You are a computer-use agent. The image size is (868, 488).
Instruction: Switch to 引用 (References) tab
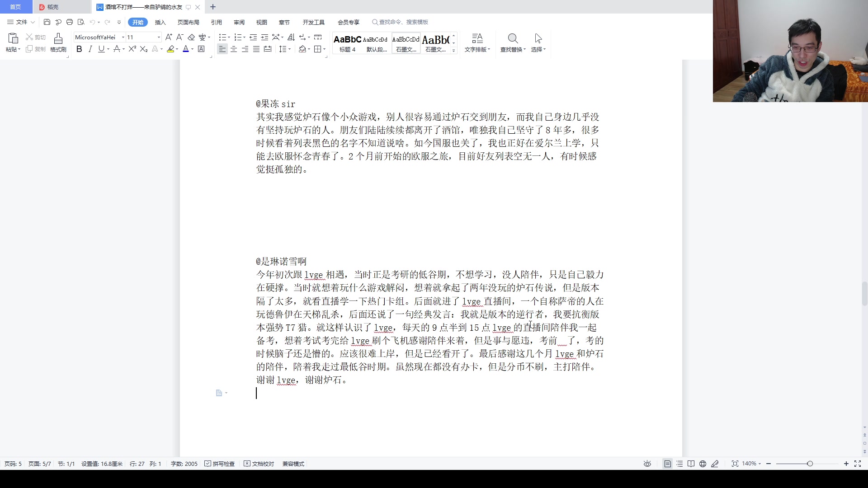point(217,22)
